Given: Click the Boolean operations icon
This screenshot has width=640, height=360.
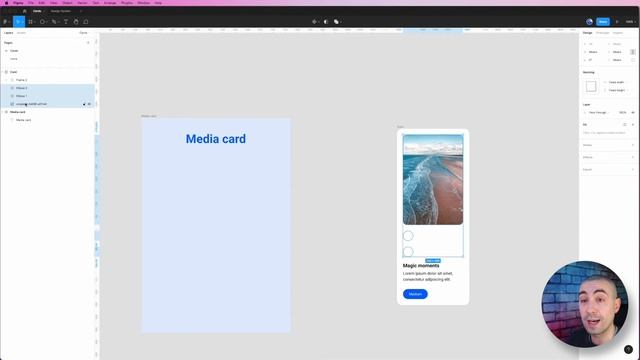Looking at the screenshot, I should [x=336, y=22].
